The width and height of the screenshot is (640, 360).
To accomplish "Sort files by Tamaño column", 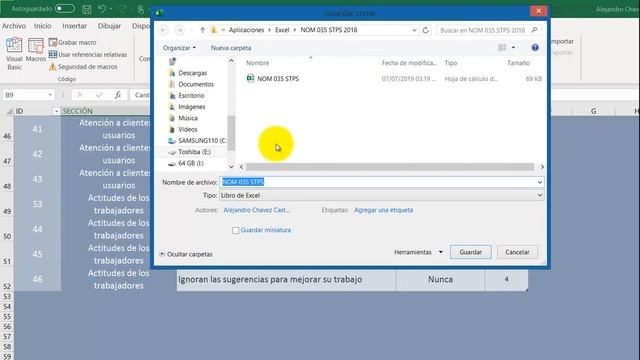I will point(518,63).
